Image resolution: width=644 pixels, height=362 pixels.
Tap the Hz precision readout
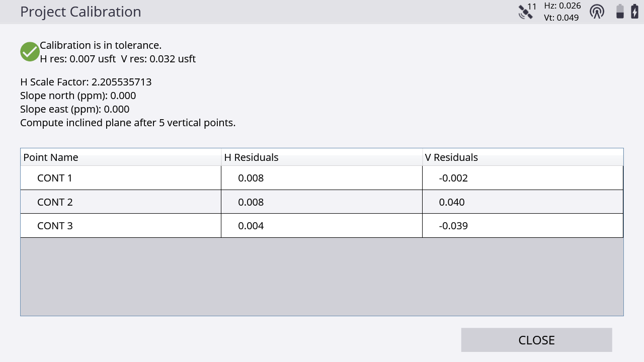point(562,6)
